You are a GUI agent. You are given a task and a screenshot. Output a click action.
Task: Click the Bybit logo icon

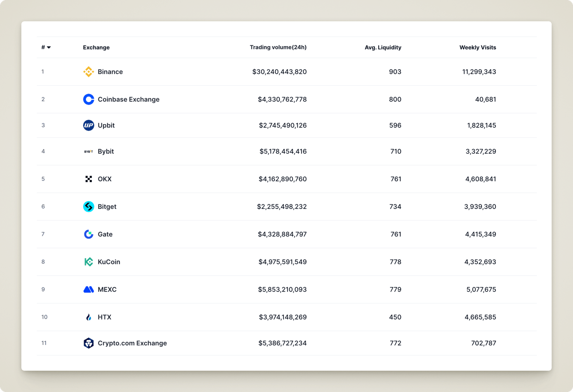coord(88,151)
